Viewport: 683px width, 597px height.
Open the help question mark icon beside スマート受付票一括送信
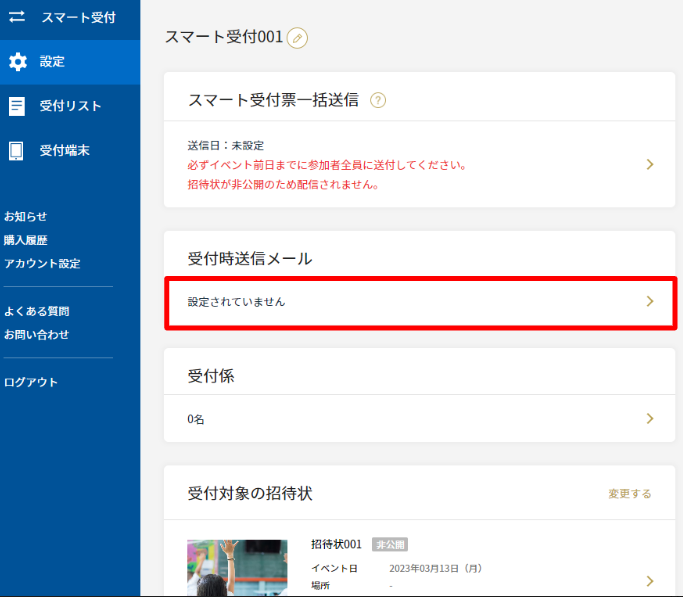point(378,100)
